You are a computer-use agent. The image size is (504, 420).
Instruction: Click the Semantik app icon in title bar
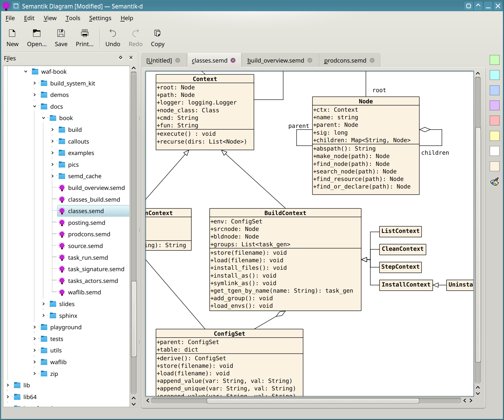pyautogui.click(x=6, y=6)
